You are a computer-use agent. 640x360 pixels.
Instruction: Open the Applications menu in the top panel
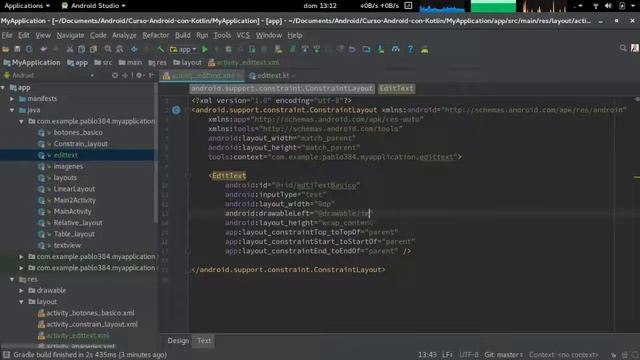[27, 6]
